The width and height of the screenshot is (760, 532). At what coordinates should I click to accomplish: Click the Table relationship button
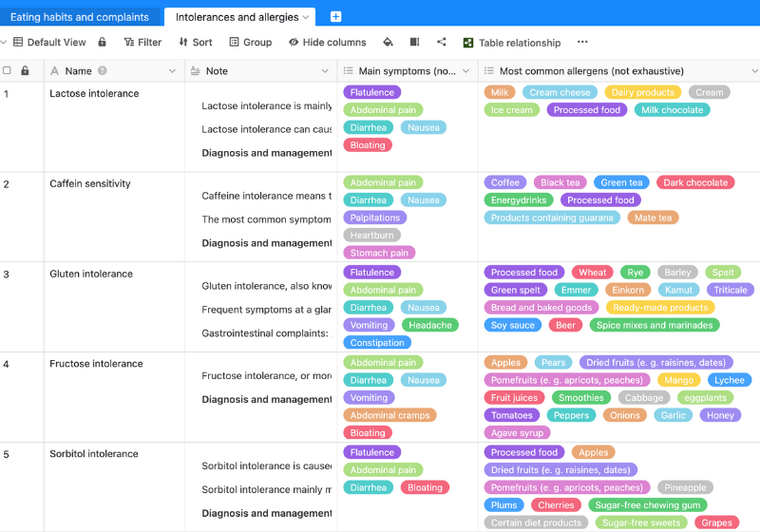coord(511,42)
